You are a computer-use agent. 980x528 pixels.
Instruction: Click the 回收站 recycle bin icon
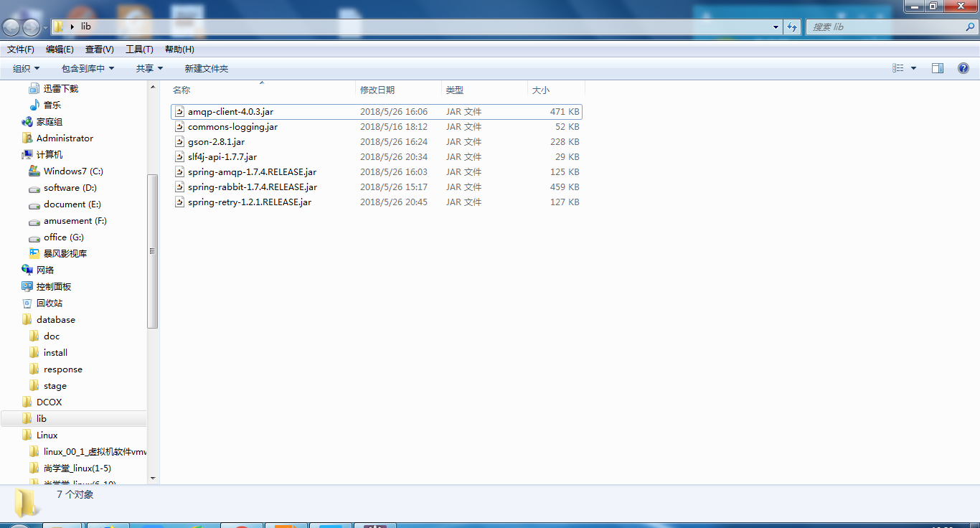tap(27, 303)
